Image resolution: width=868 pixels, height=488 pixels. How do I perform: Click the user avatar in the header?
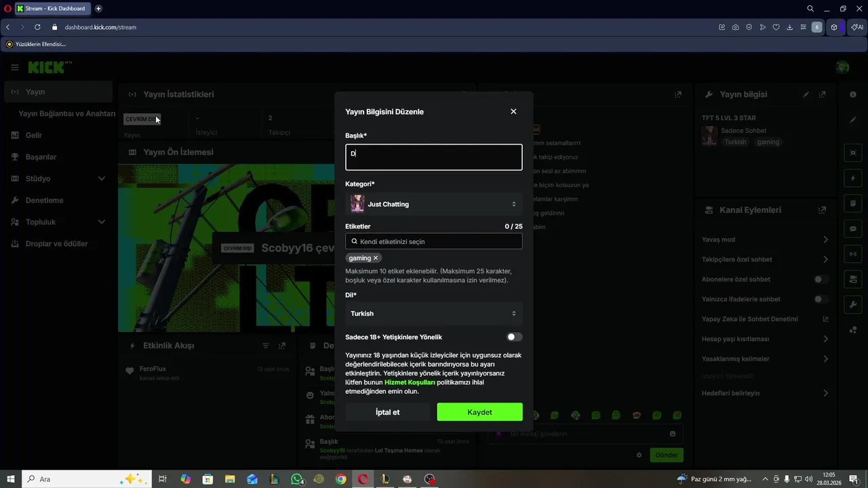point(842,67)
